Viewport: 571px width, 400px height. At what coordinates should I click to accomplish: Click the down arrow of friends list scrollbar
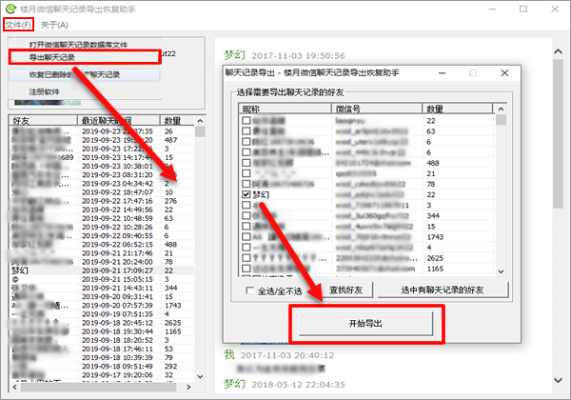click(x=200, y=376)
